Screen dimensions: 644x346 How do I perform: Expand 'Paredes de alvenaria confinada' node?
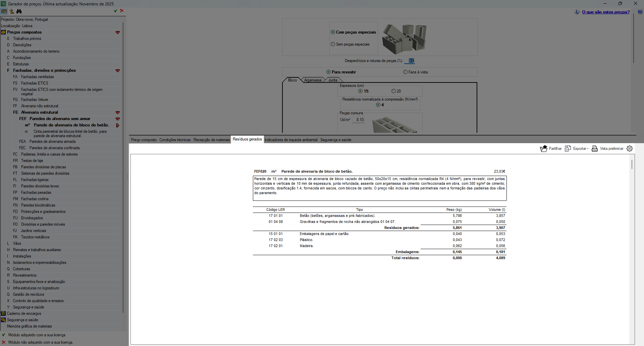click(54, 148)
